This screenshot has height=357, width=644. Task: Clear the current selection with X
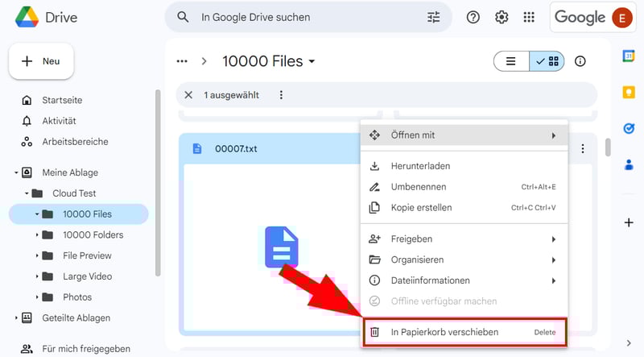click(x=188, y=95)
